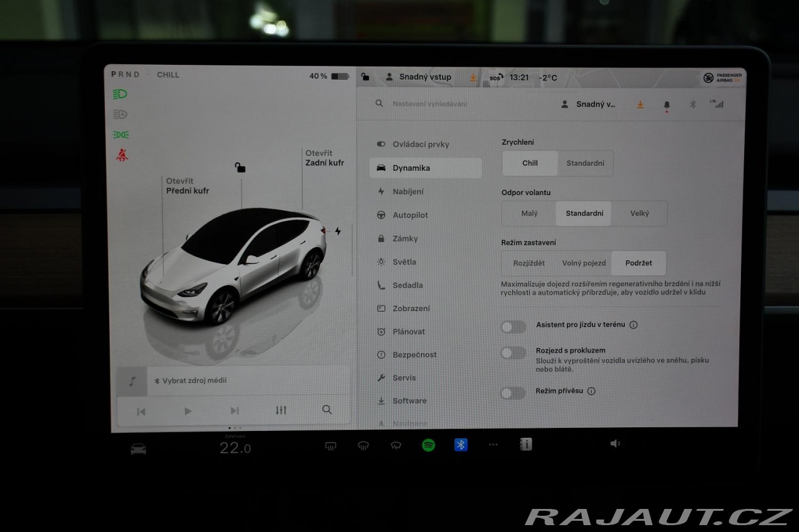The width and height of the screenshot is (799, 532).
Task: Open the Autopilot settings menu
Action: click(x=410, y=215)
